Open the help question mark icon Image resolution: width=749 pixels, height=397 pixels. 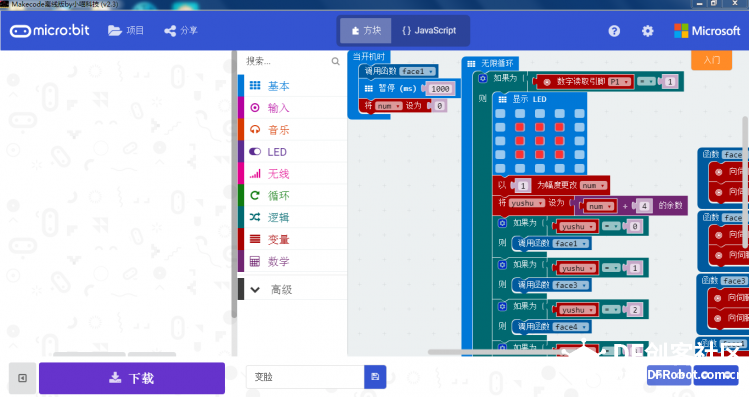[614, 31]
